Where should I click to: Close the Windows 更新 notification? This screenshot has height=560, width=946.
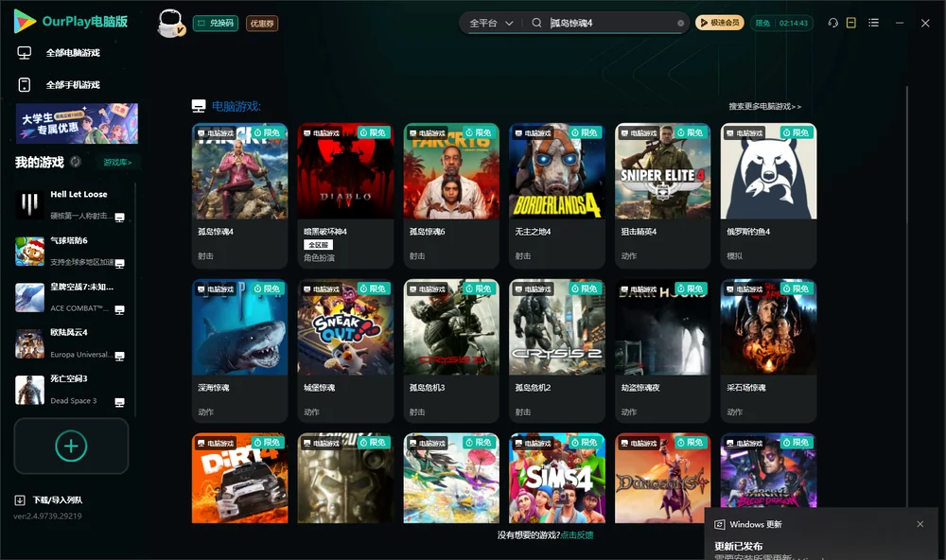pyautogui.click(x=920, y=524)
